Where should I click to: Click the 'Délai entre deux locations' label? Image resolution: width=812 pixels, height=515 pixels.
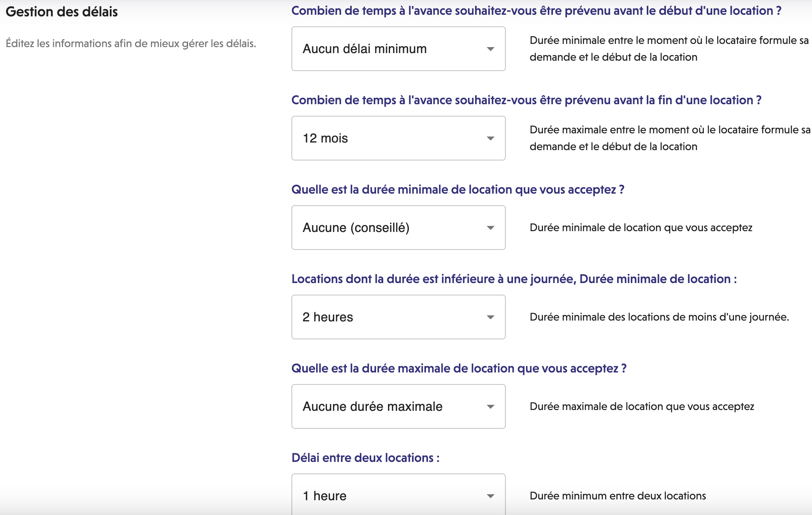(365, 458)
